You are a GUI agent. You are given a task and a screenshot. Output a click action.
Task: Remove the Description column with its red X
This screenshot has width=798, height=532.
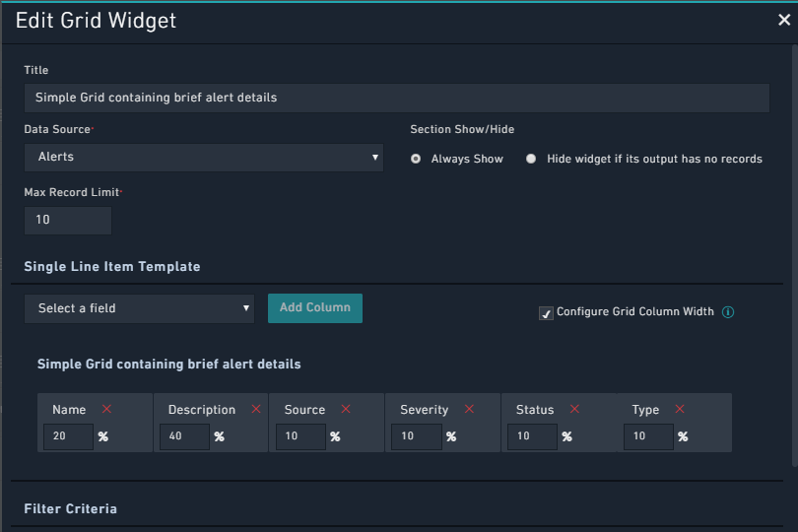pyautogui.click(x=256, y=409)
